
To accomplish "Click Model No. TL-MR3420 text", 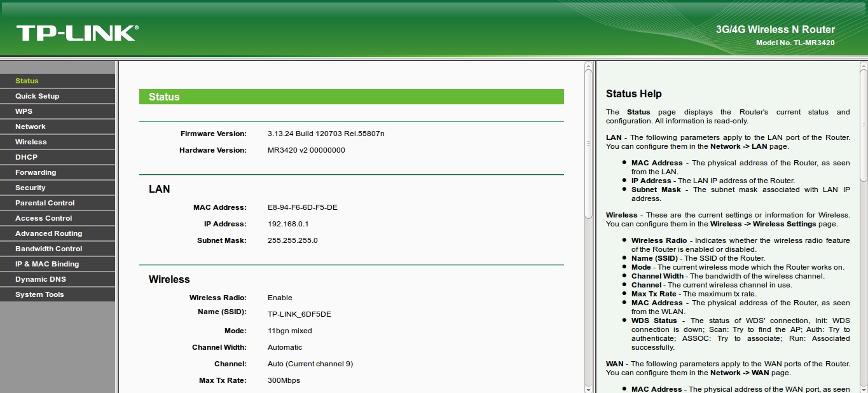I will tap(796, 43).
